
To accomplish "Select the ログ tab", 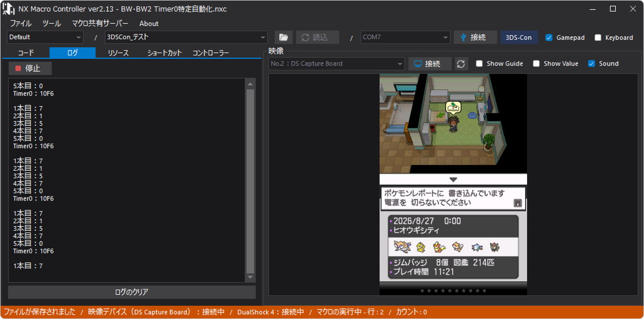I will coord(72,53).
